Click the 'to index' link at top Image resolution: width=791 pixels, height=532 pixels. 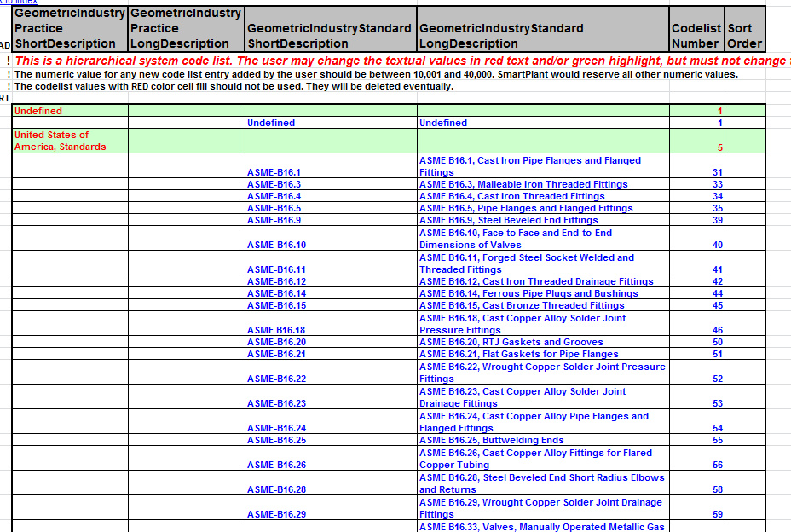point(19,2)
